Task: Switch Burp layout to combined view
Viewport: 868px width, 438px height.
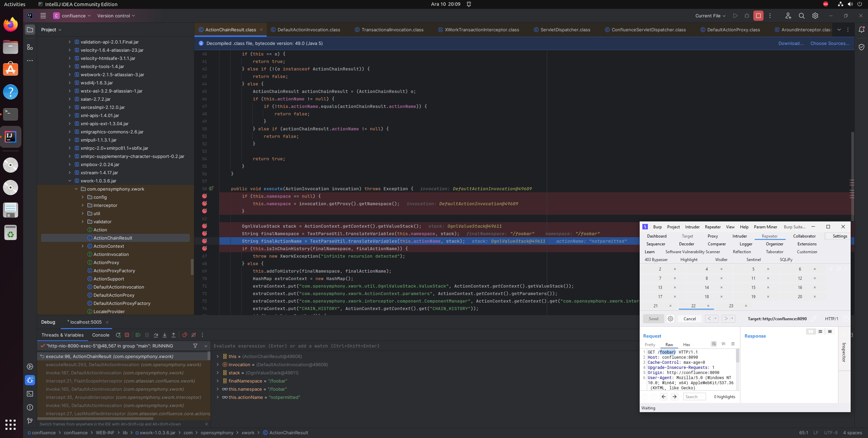Action: tap(830, 331)
